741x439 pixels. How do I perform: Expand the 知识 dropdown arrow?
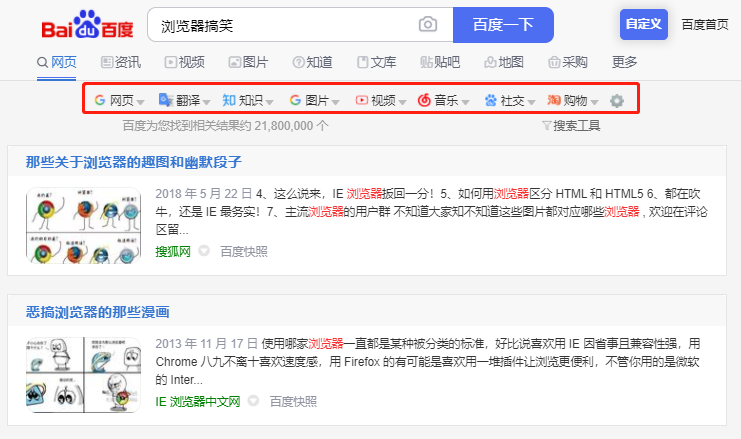click(x=269, y=102)
